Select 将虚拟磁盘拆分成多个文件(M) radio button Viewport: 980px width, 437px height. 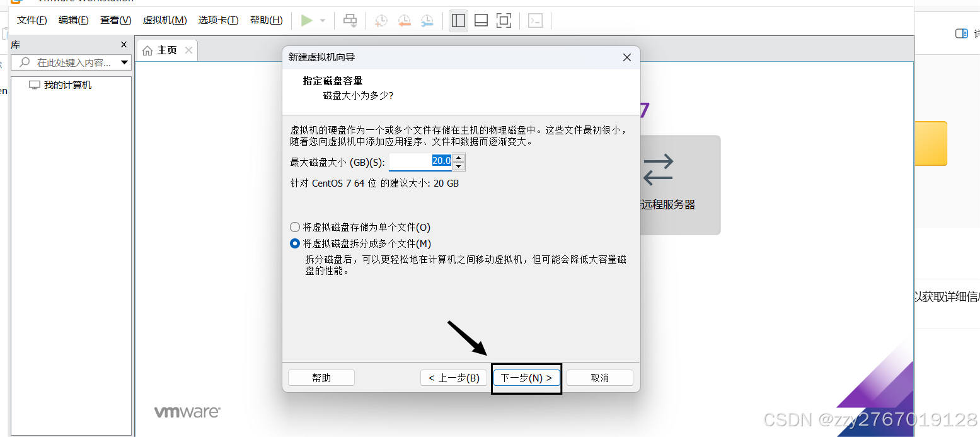[295, 243]
